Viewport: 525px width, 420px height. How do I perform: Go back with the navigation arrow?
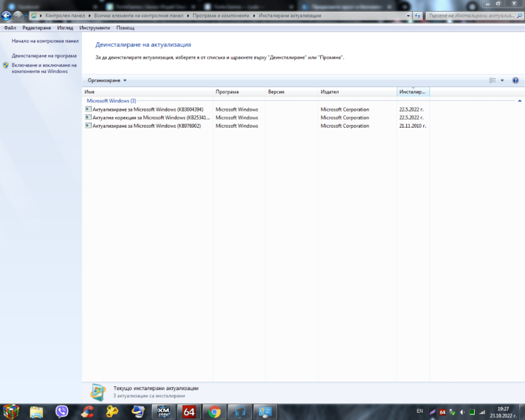pos(6,16)
